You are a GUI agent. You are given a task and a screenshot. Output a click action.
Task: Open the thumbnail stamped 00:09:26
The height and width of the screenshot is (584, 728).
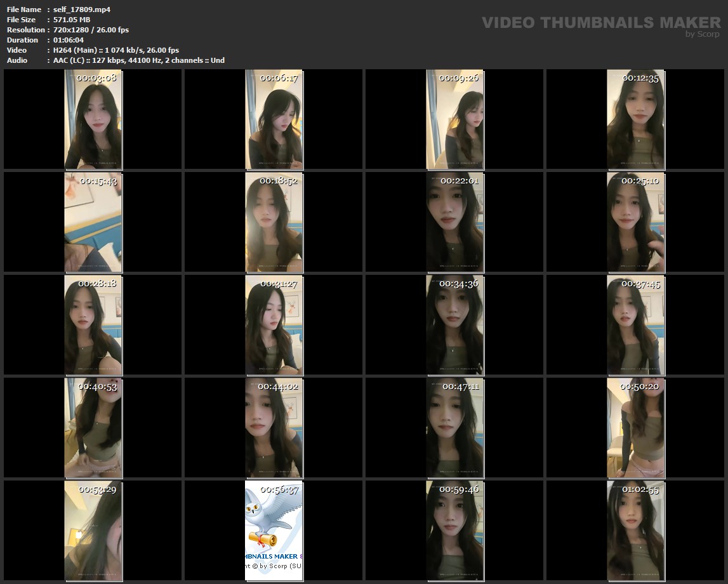(x=454, y=120)
